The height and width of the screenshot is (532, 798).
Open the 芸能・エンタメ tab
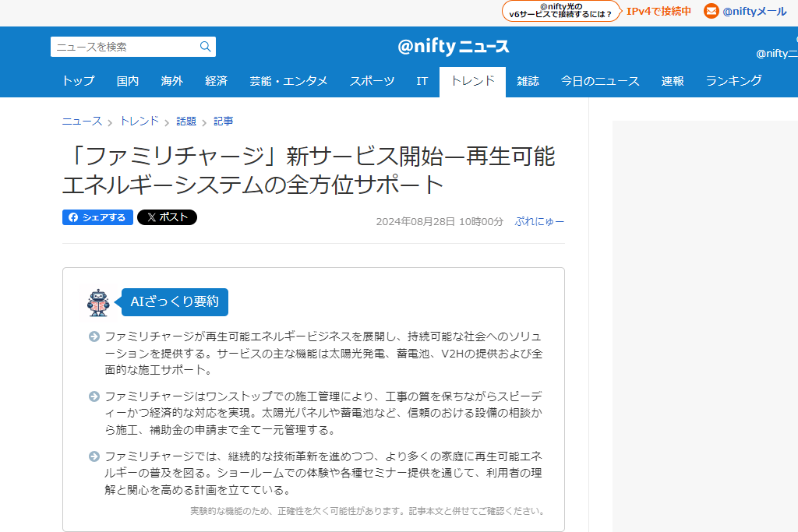pos(288,81)
